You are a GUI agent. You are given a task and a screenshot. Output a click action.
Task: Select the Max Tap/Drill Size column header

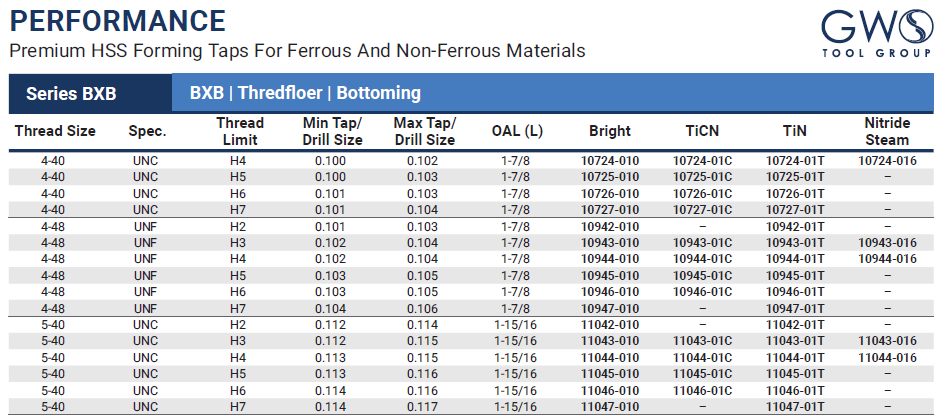pyautogui.click(x=424, y=131)
